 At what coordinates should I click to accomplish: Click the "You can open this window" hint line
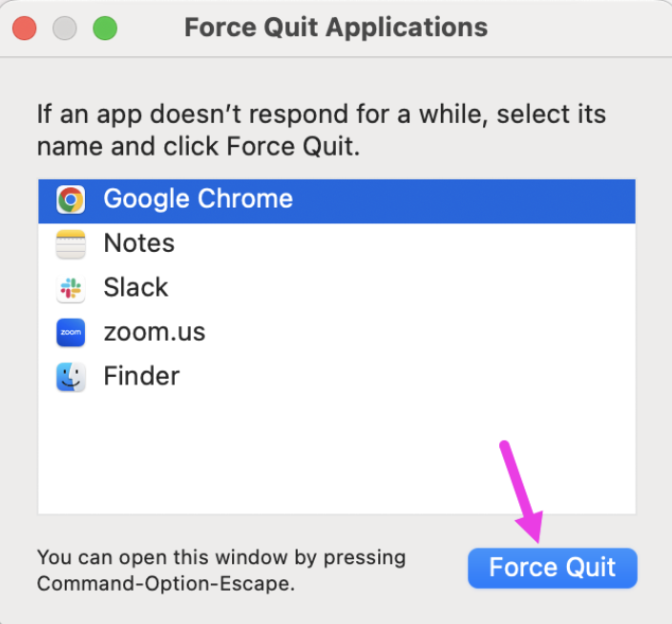coord(220,557)
